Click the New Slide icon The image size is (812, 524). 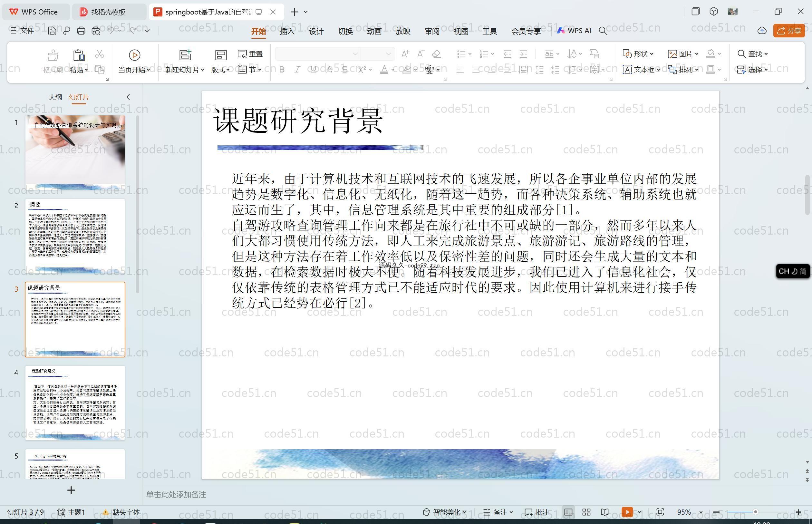coord(185,55)
